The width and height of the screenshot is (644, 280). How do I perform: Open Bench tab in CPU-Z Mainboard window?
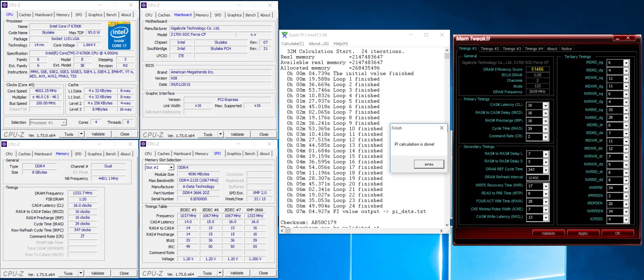(250, 15)
